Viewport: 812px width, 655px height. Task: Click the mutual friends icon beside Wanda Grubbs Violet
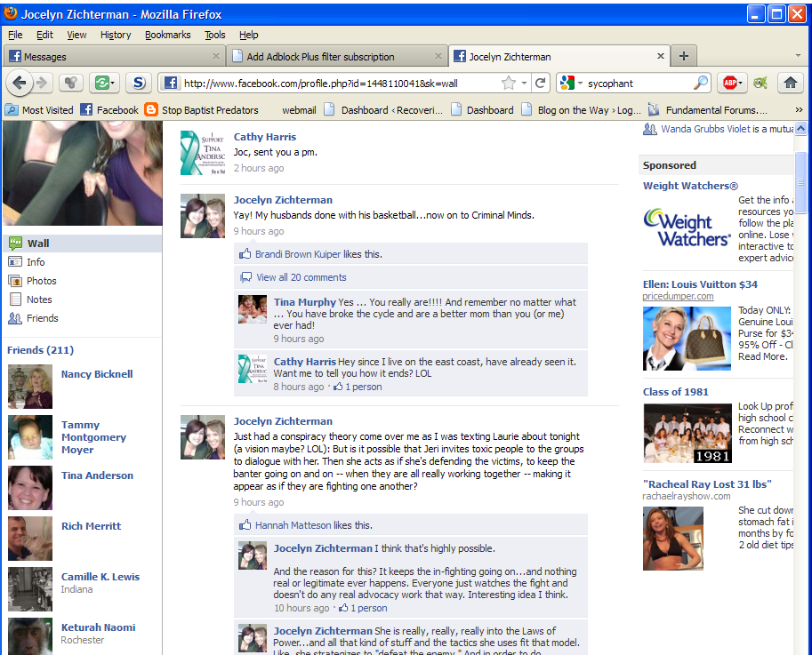pos(649,129)
